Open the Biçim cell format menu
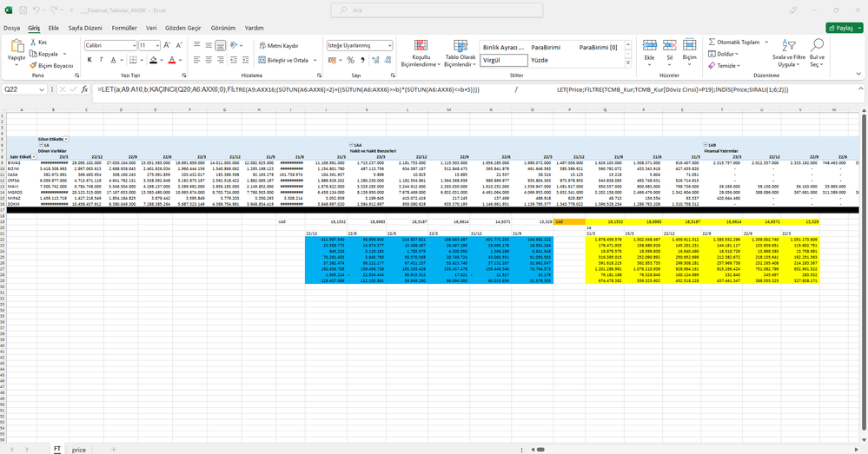This screenshot has height=454, width=868. coord(689,49)
